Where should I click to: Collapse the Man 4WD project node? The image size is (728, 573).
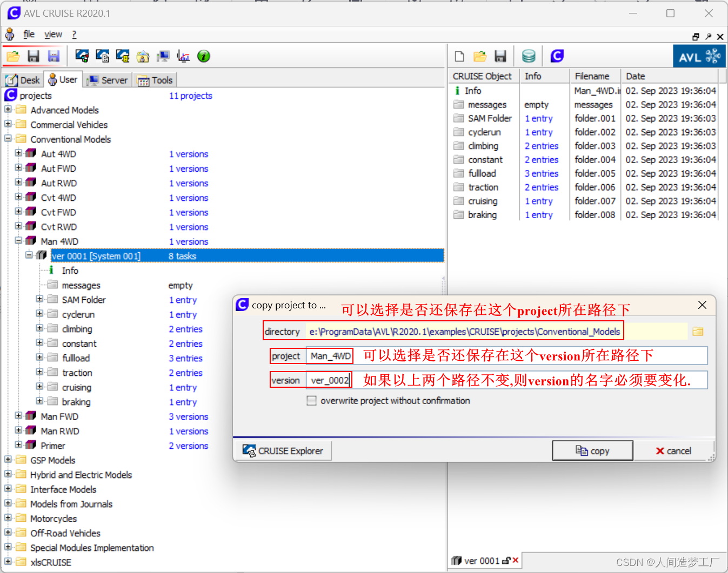tap(18, 241)
